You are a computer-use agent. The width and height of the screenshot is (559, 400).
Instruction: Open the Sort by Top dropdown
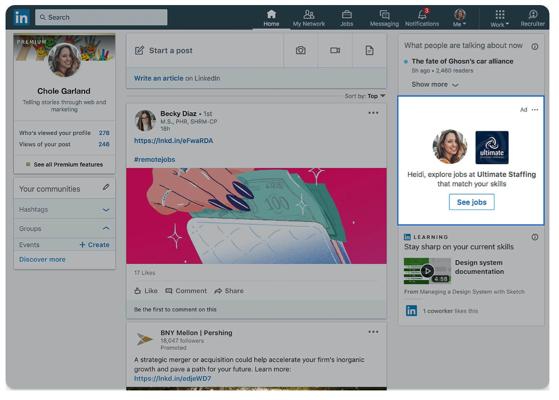[x=365, y=96]
